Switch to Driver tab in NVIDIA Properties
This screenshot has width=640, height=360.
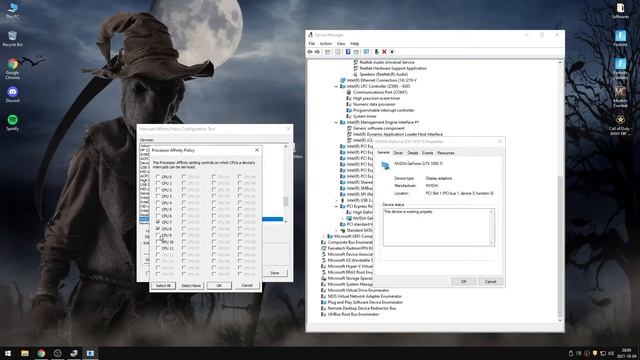398,153
